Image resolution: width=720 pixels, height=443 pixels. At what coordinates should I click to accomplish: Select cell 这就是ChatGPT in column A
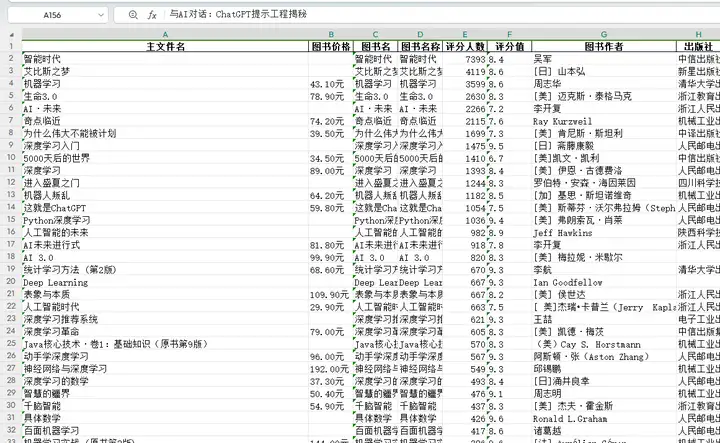(165, 208)
